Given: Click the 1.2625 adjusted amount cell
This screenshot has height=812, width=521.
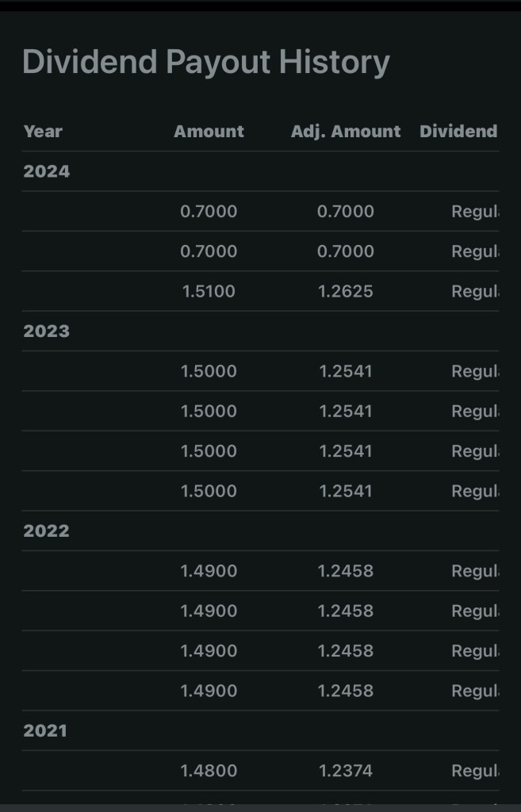Looking at the screenshot, I should point(346,292).
